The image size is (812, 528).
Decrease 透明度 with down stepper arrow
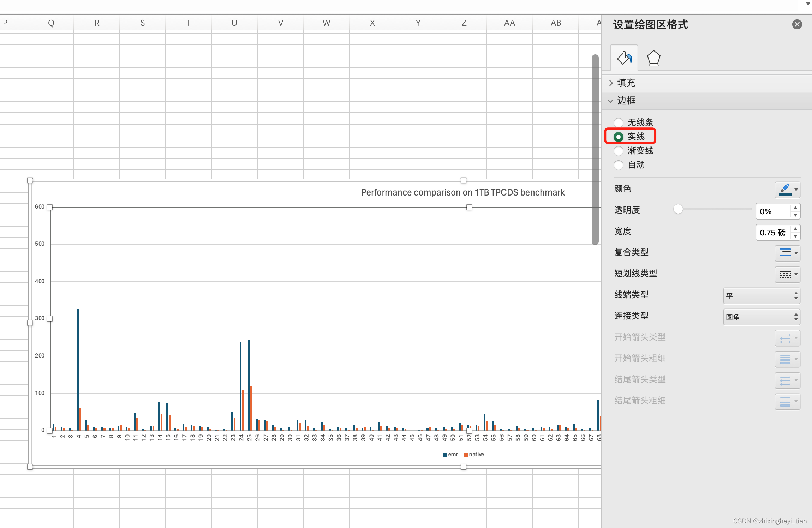click(x=795, y=215)
